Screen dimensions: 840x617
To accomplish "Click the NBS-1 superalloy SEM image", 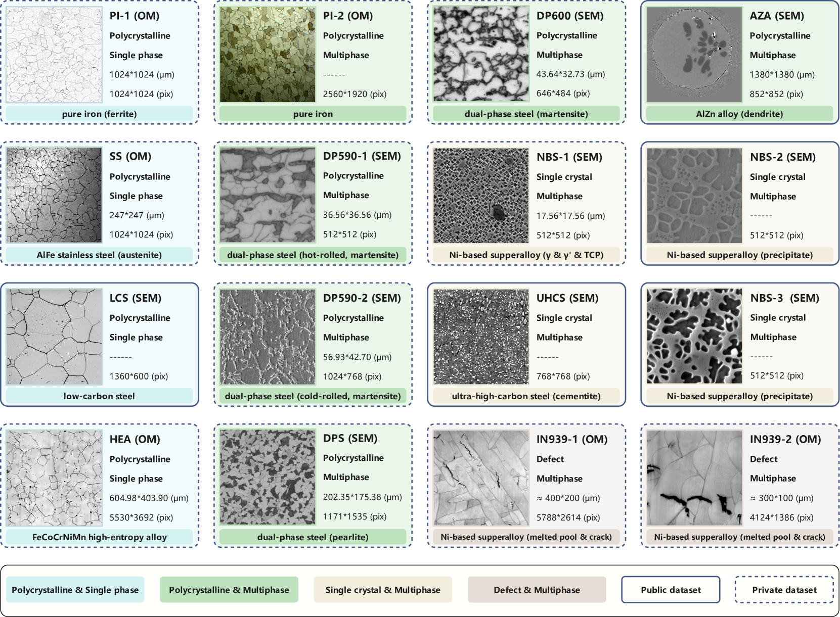I will click(x=481, y=196).
